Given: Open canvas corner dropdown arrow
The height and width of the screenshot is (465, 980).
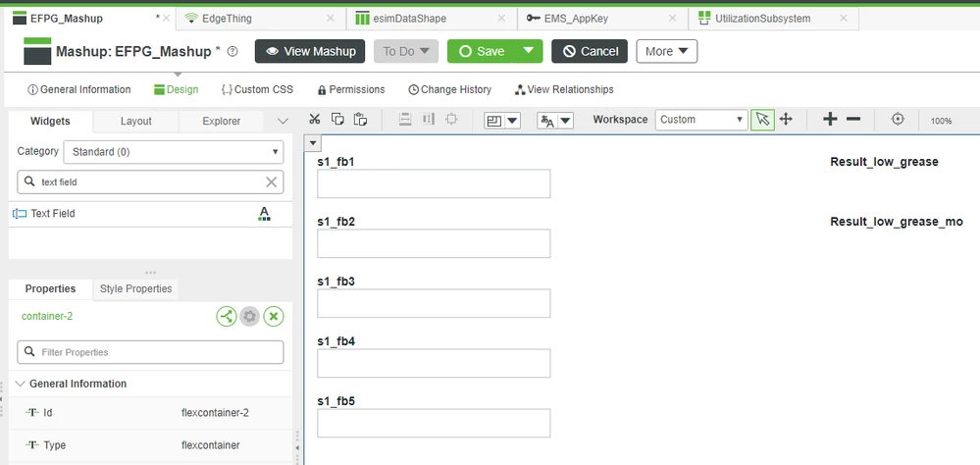Looking at the screenshot, I should click(x=314, y=143).
